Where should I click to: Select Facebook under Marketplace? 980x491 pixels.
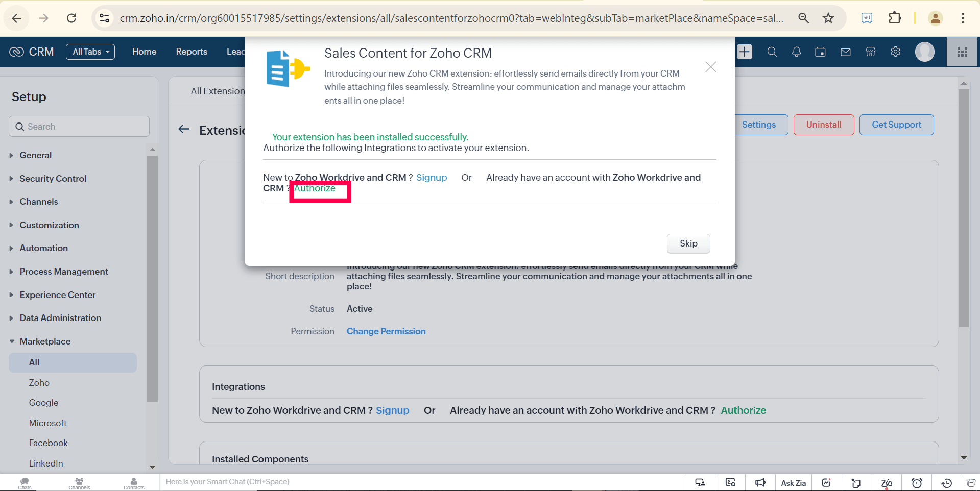coord(48,443)
